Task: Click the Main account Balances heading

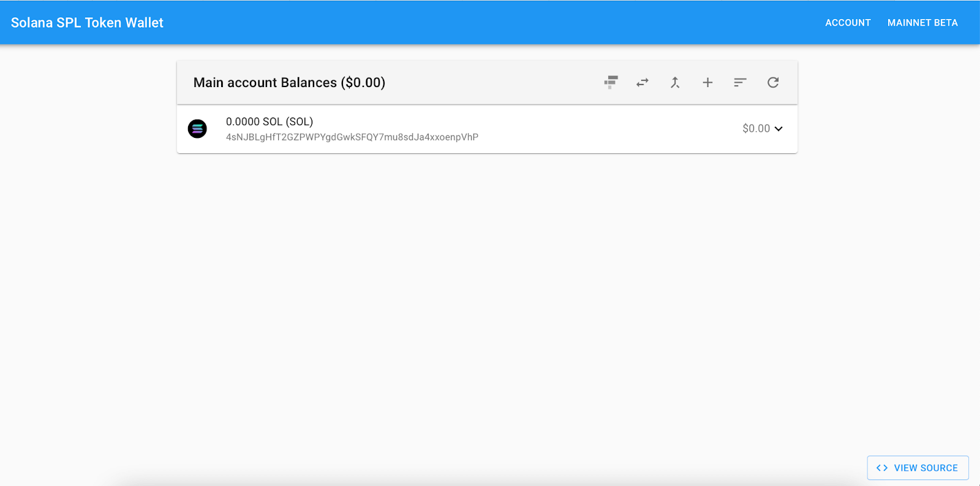Action: [289, 83]
